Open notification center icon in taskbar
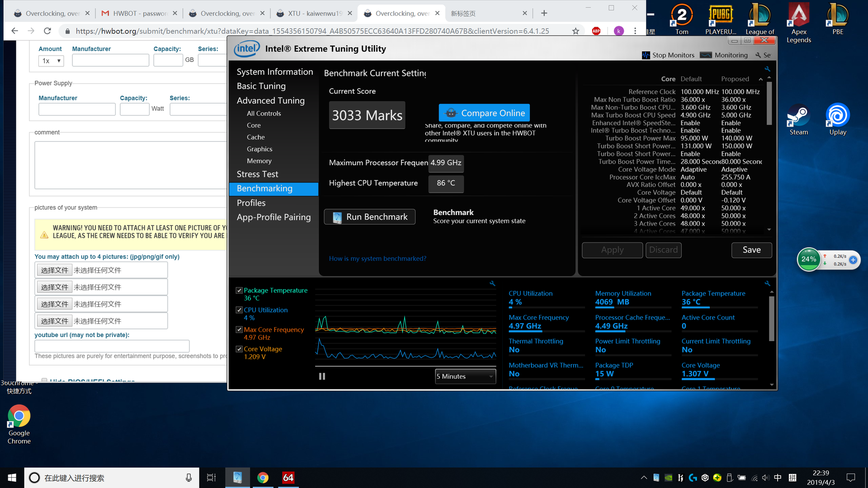The height and width of the screenshot is (488, 868). [851, 478]
